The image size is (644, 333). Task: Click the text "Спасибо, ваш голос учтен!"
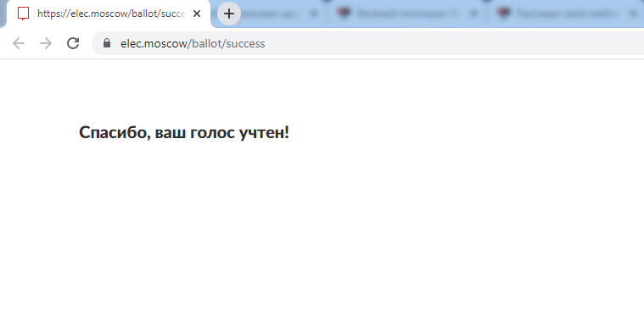coord(184,132)
